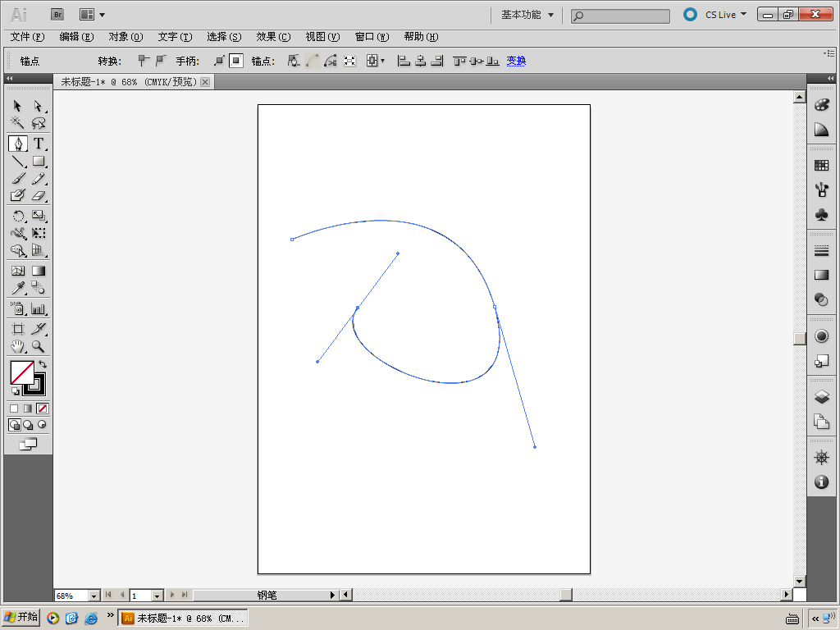Open the Layers panel icon

point(821,397)
